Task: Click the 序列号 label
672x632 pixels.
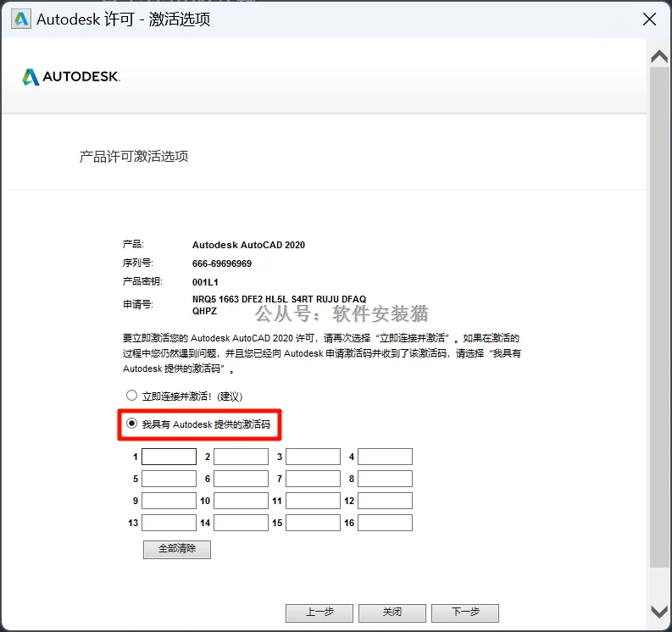Action: click(138, 263)
